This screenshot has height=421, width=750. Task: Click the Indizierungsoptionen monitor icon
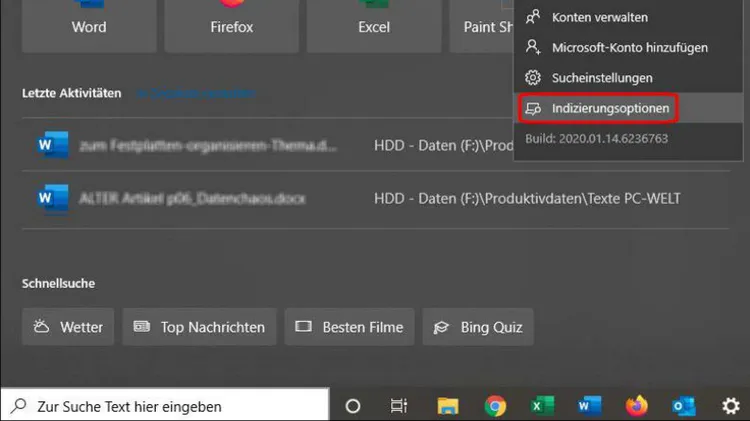tap(533, 109)
